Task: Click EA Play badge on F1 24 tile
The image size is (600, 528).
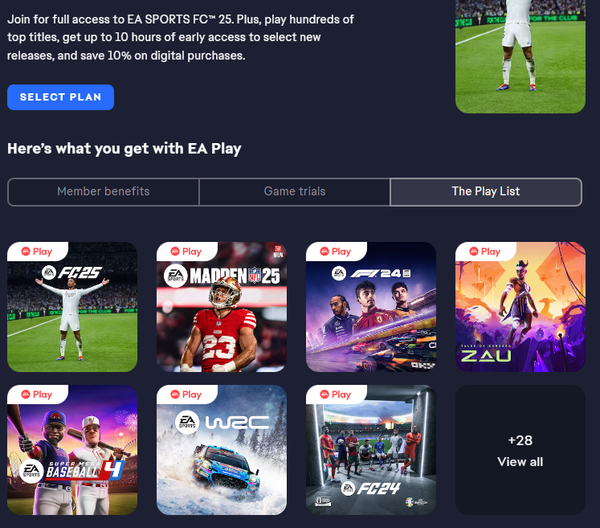Action: 336,251
